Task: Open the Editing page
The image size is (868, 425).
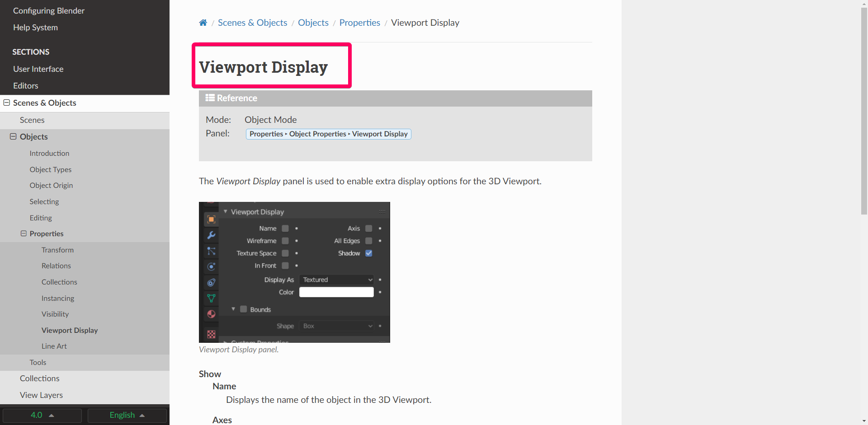Action: pyautogui.click(x=41, y=218)
